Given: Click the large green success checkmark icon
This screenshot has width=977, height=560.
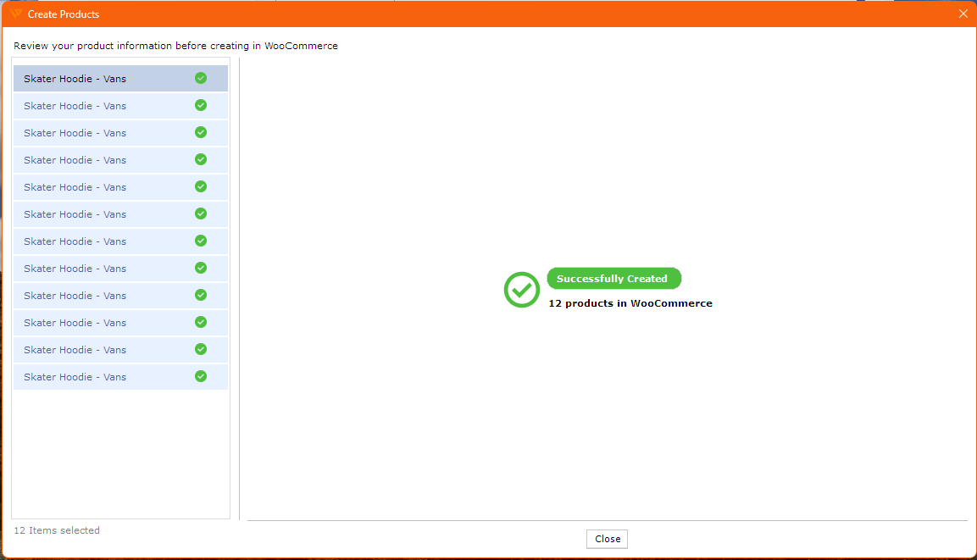Looking at the screenshot, I should (521, 290).
